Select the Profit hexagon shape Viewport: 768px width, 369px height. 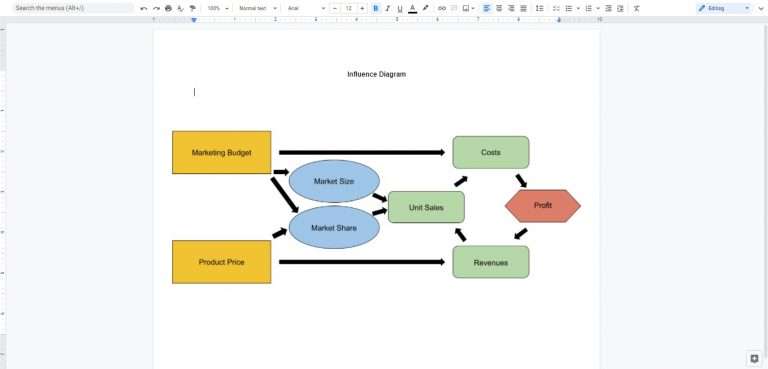click(543, 206)
